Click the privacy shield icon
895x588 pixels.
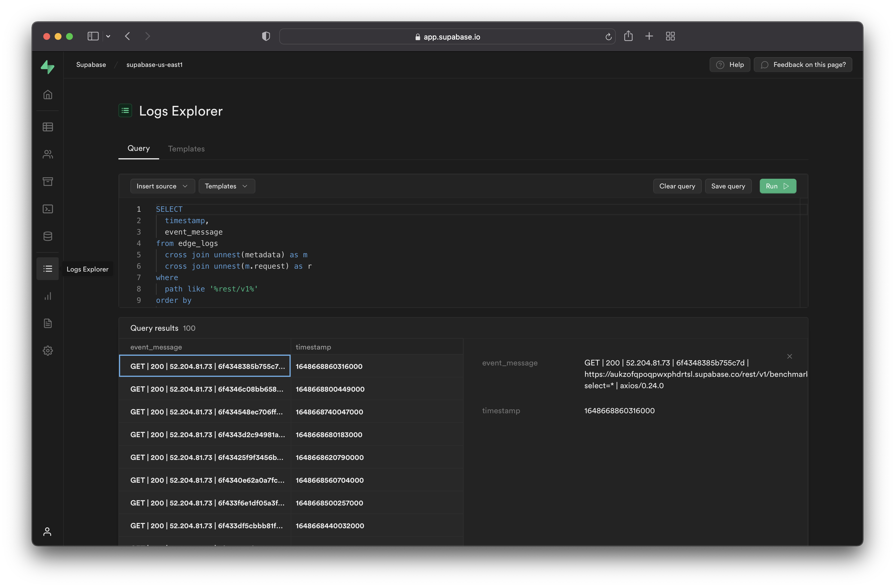point(266,36)
